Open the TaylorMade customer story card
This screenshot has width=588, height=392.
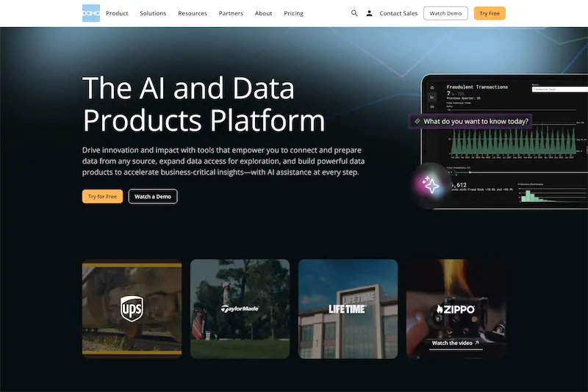[240, 309]
